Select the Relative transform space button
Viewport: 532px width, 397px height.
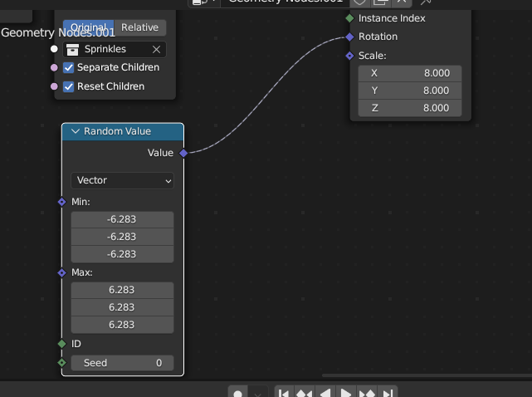(x=140, y=27)
